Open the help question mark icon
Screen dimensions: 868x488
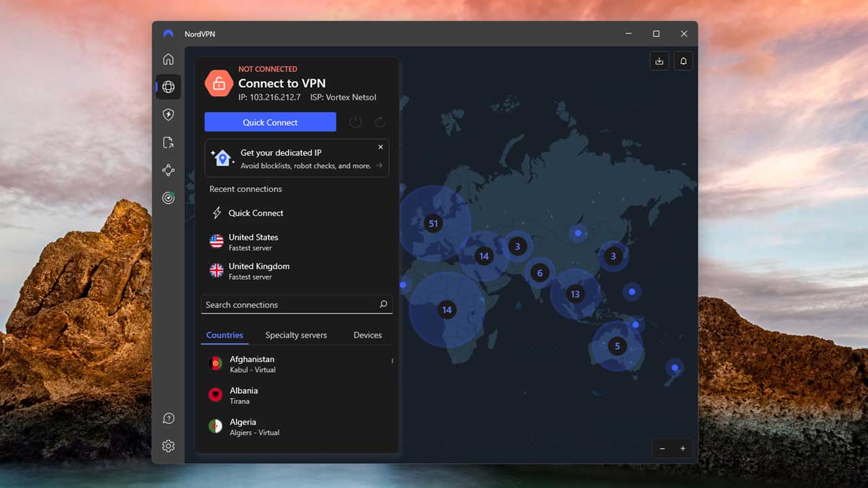(168, 418)
